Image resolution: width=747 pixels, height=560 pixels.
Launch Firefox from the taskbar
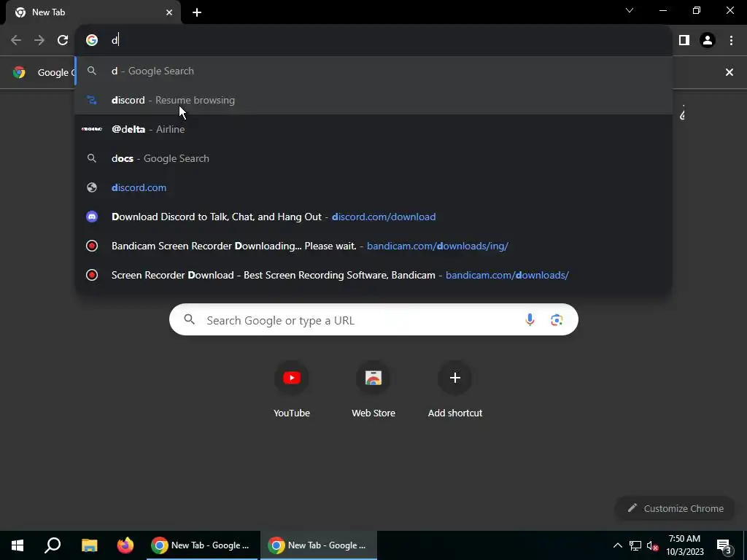pos(125,545)
